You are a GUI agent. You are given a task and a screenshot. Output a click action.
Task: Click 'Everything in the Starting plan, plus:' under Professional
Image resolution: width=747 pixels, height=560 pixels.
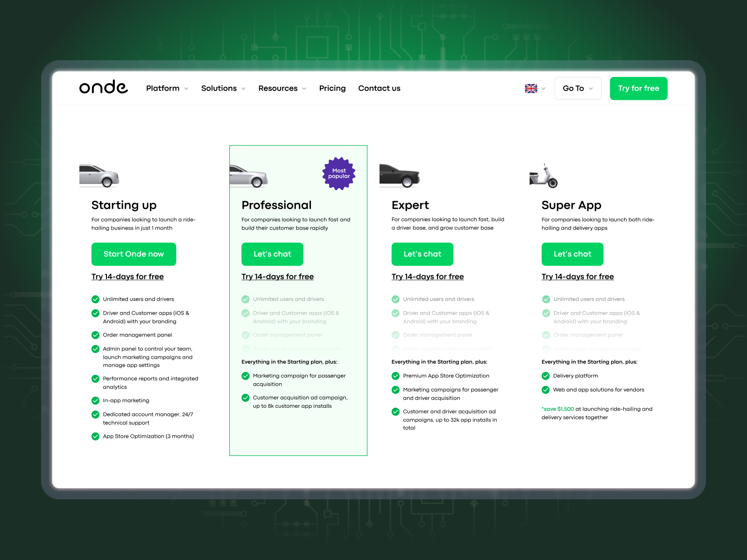289,362
